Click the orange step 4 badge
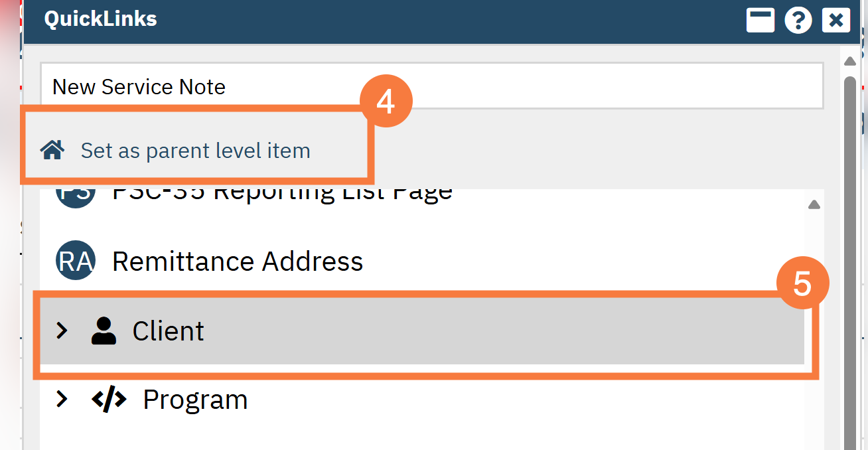This screenshot has height=450, width=868. click(387, 100)
